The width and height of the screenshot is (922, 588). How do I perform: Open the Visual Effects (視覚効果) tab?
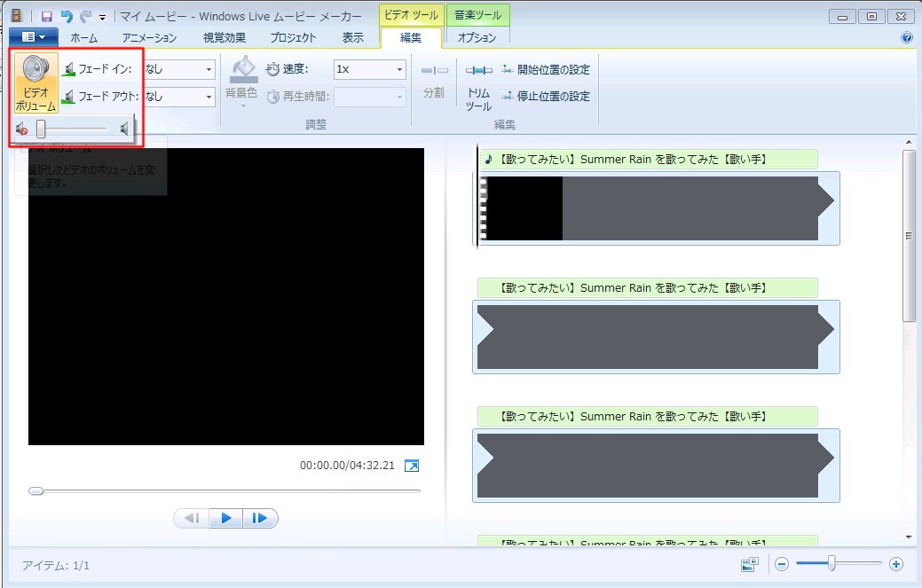[x=224, y=37]
